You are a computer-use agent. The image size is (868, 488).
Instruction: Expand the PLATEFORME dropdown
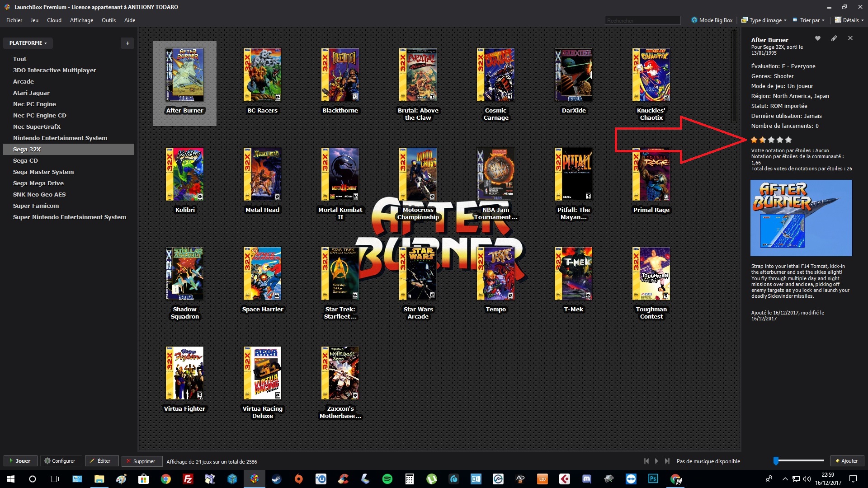[28, 43]
